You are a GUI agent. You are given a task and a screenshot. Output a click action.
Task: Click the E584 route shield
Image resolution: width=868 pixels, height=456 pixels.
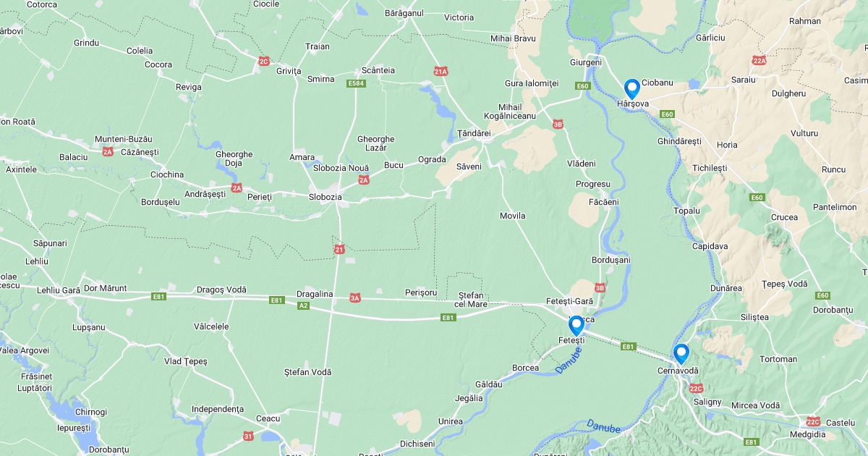(x=356, y=83)
